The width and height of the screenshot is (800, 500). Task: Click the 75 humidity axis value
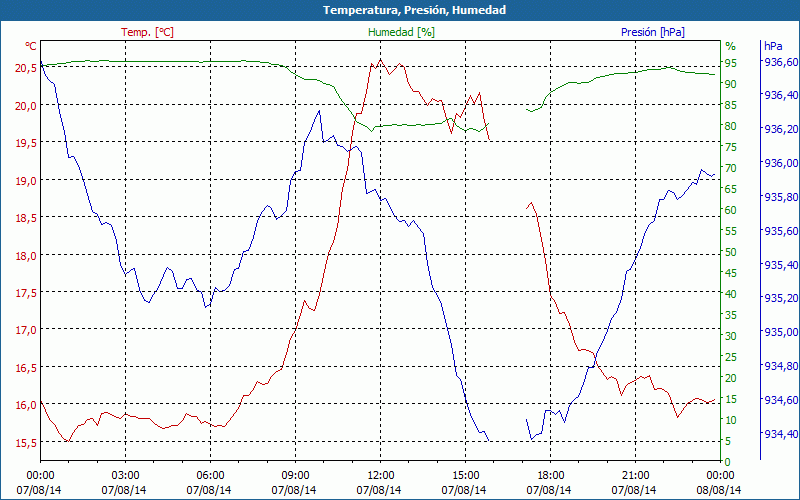pyautogui.click(x=731, y=147)
